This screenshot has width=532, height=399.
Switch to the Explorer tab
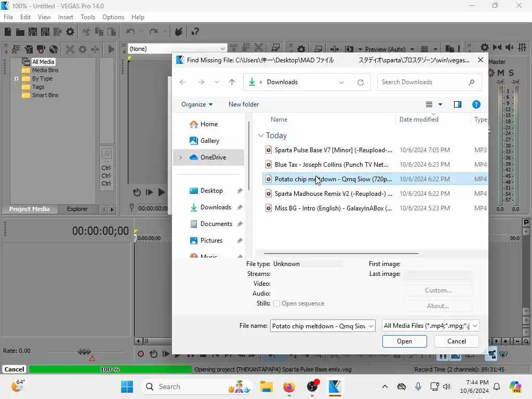point(77,209)
